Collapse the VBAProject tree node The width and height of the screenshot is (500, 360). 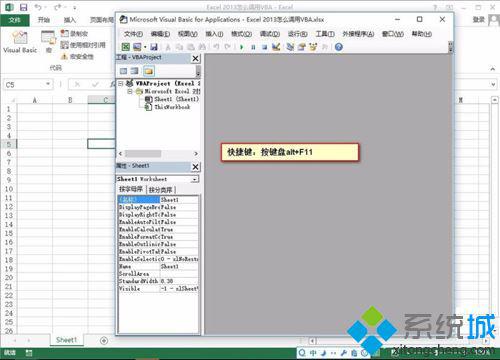121,83
